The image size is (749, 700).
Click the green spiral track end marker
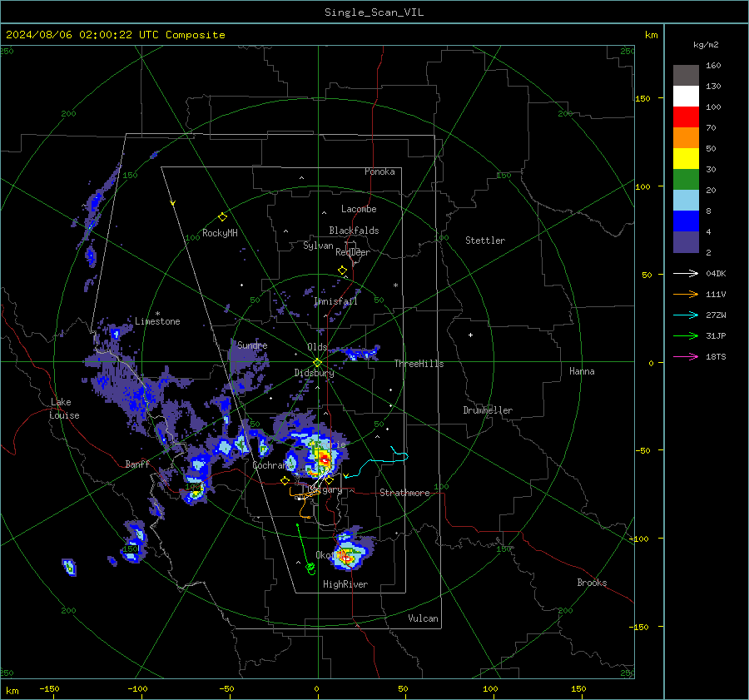(x=310, y=568)
